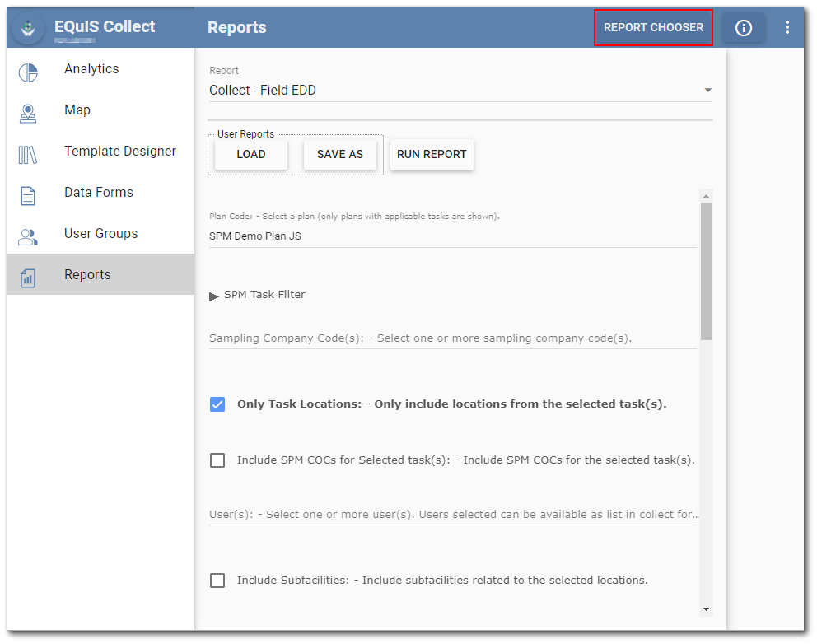Click the RUN REPORT button
This screenshot has height=644, width=817.
pos(432,154)
